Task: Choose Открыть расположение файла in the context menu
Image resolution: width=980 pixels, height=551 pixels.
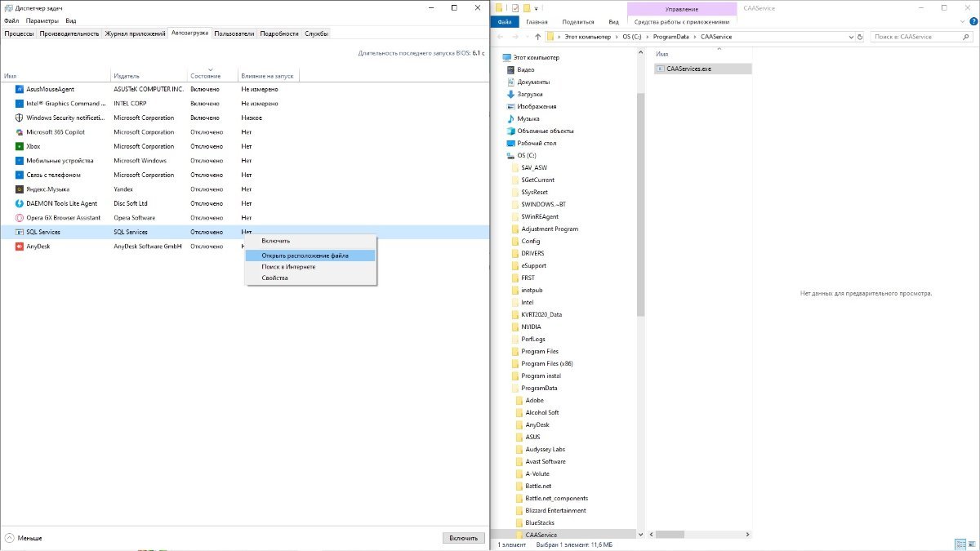Action: pos(305,256)
